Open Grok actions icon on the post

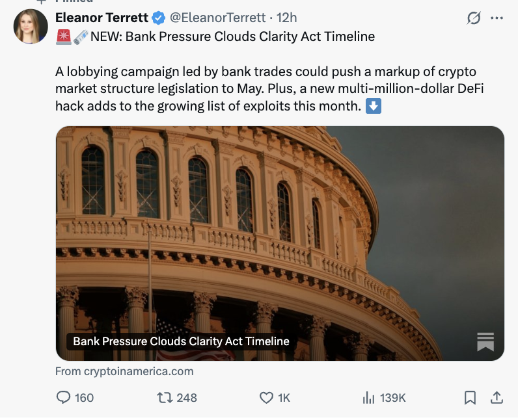474,18
